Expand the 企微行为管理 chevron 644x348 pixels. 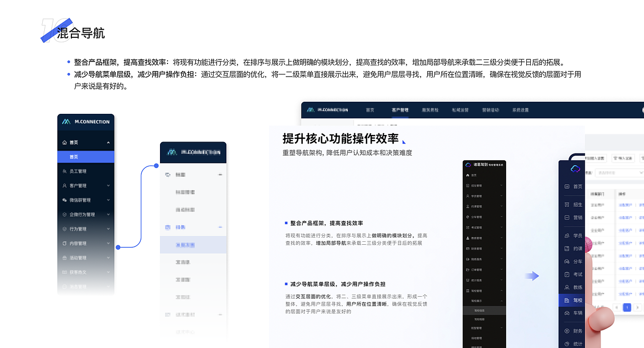pos(108,215)
